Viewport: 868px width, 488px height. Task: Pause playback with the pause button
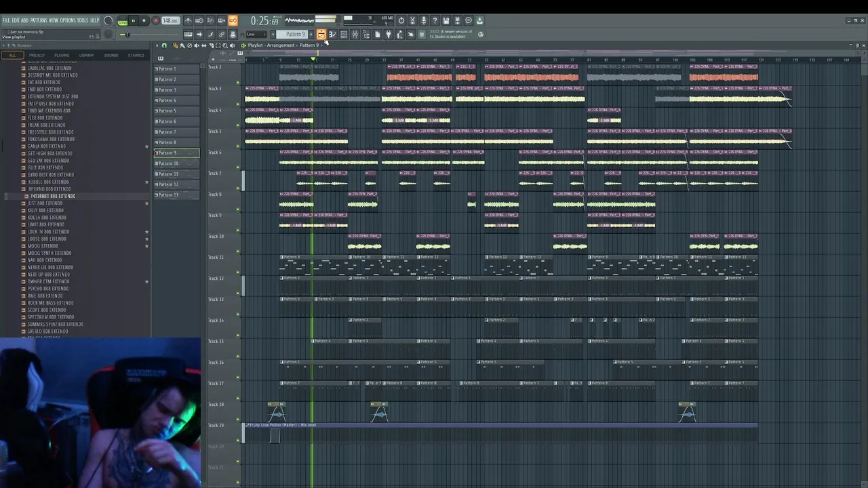click(x=134, y=20)
